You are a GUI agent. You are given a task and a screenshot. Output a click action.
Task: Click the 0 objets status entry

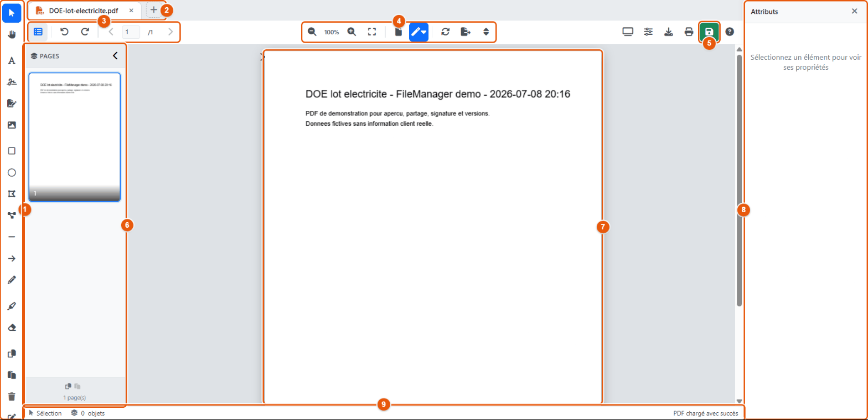tap(88, 413)
